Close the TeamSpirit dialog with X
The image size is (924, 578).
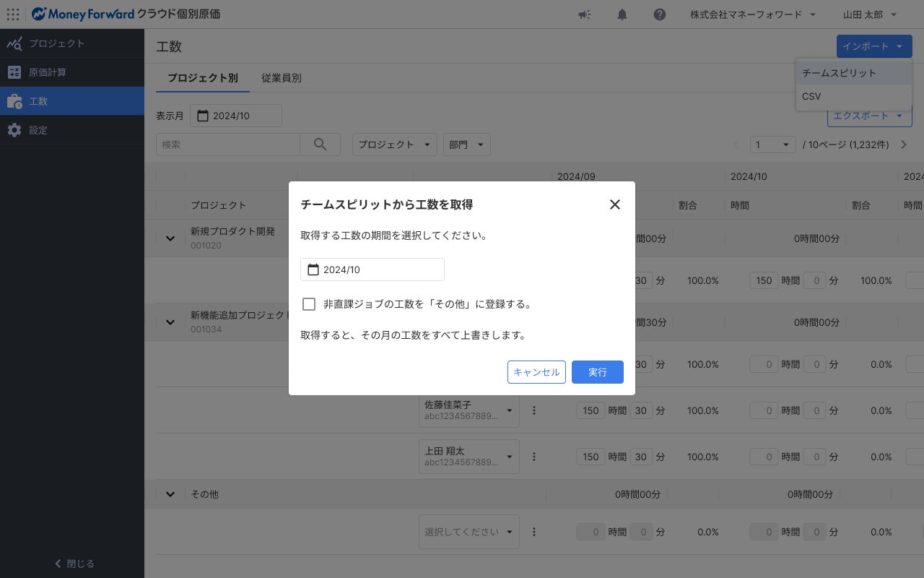point(614,204)
